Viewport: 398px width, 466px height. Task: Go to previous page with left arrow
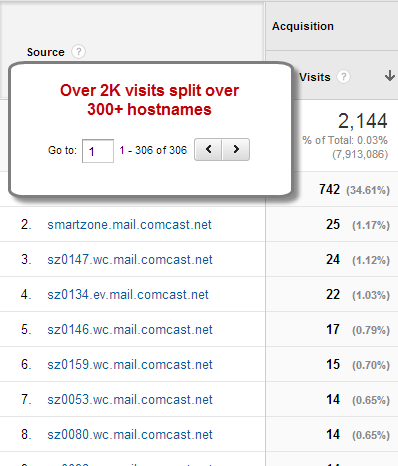208,149
